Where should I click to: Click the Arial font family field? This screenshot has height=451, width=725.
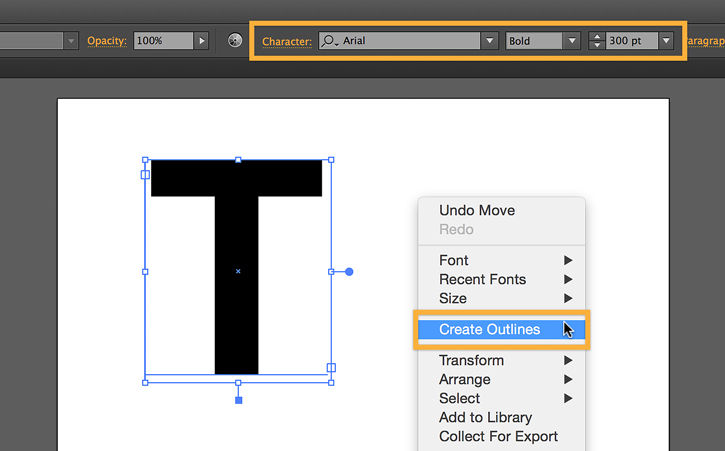[399, 41]
